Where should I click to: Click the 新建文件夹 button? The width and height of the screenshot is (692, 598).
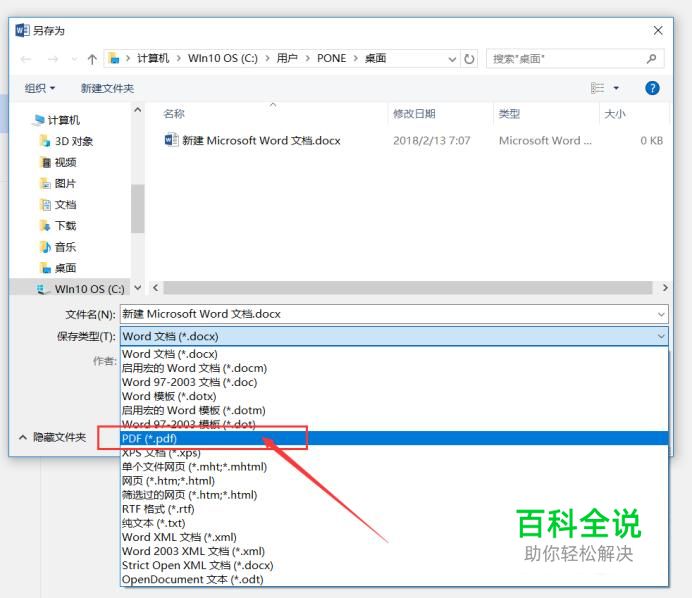tap(107, 88)
